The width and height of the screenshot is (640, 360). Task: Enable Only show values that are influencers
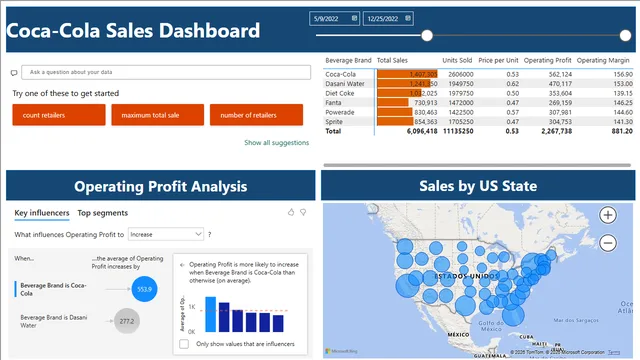pyautogui.click(x=184, y=344)
